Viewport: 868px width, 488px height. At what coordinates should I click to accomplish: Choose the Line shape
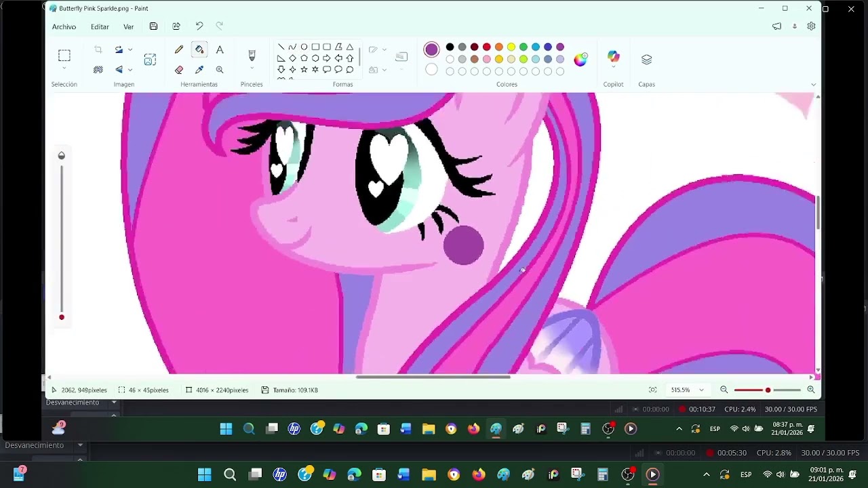(281, 47)
